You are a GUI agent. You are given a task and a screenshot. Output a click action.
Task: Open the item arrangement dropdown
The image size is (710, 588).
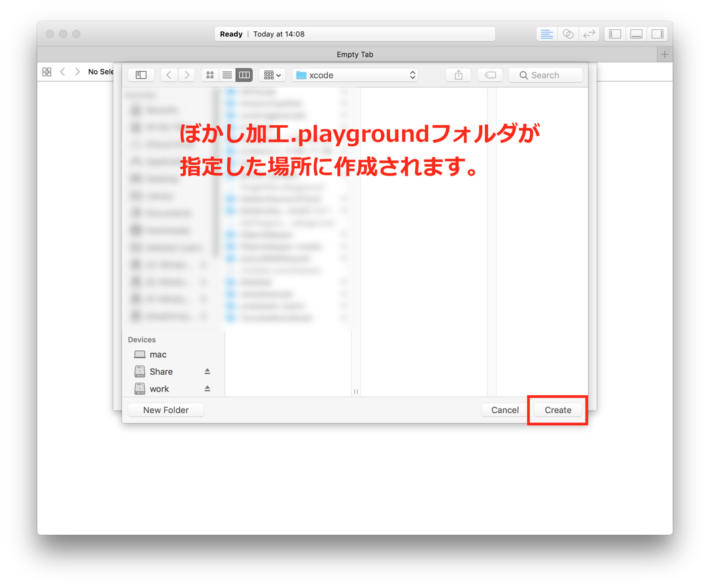(272, 75)
